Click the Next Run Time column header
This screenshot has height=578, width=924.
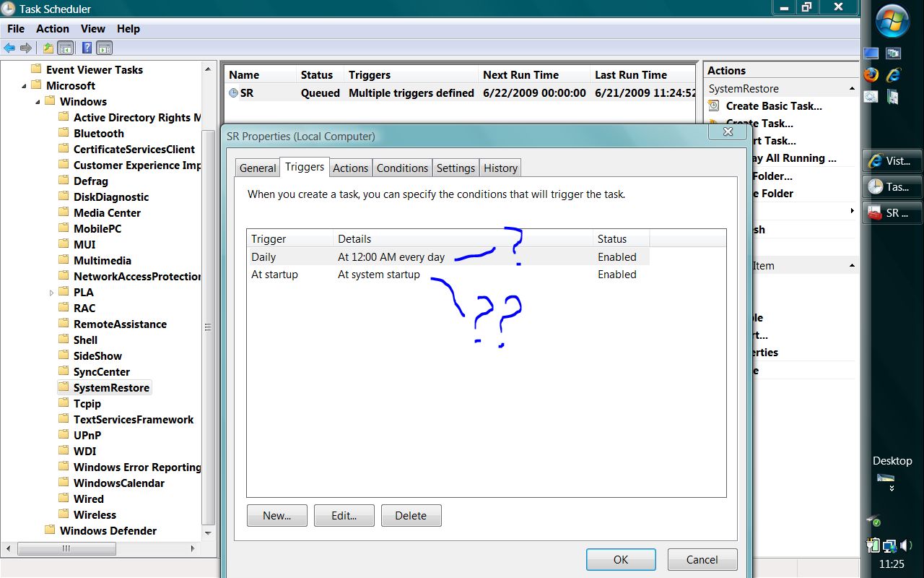point(533,75)
